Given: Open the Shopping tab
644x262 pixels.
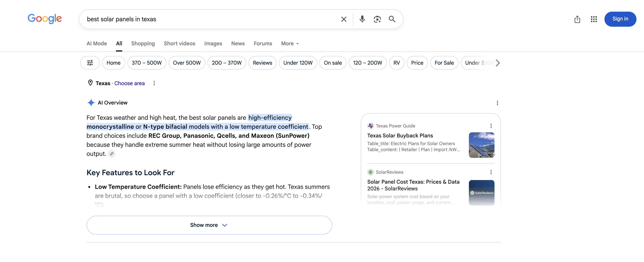Looking at the screenshot, I should [143, 44].
